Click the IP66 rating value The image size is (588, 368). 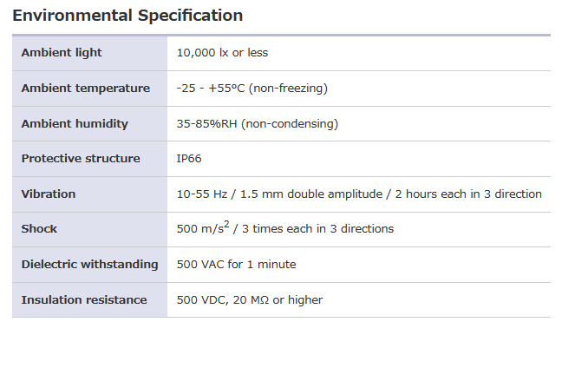189,159
